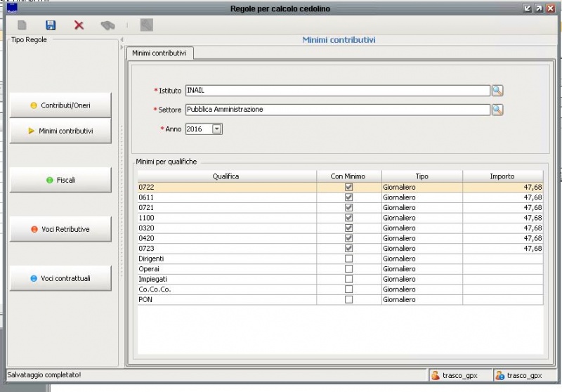Open the Anno year dropdown
The image size is (562, 392).
click(x=216, y=129)
